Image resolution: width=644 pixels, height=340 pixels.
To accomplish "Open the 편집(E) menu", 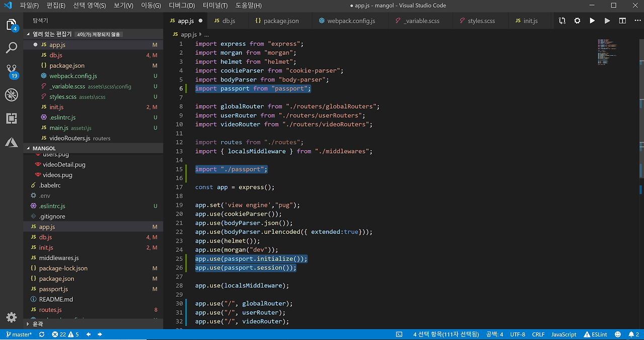I will point(55,6).
